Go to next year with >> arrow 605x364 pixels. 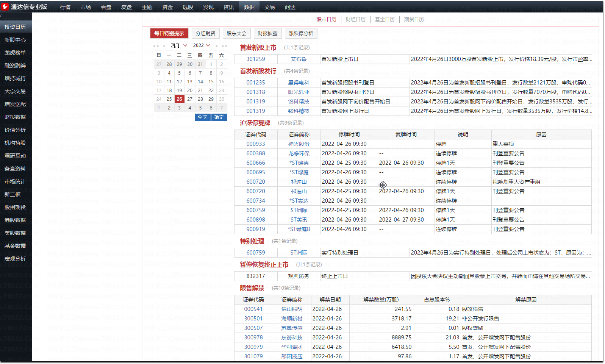225,45
